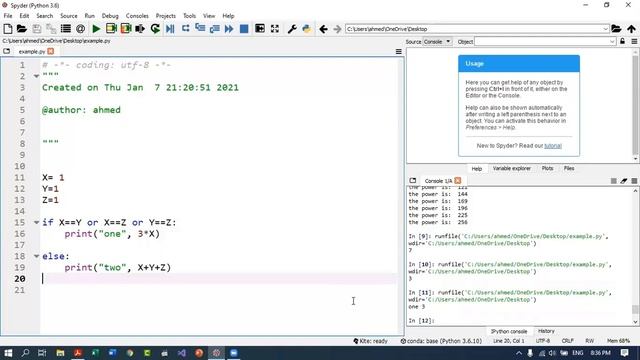This screenshot has height=360, width=640.
Task: Open PYTHONPATH manager Python icon
Action: coord(307,29)
